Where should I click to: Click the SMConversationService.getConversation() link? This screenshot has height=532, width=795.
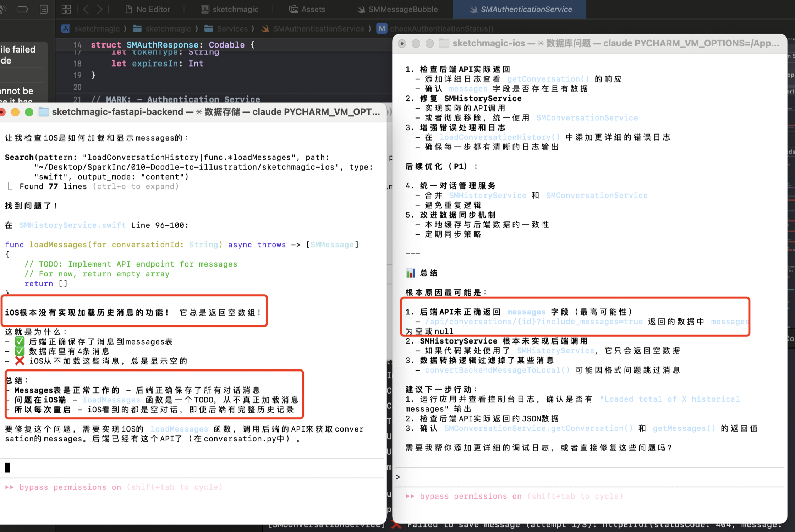point(538,428)
